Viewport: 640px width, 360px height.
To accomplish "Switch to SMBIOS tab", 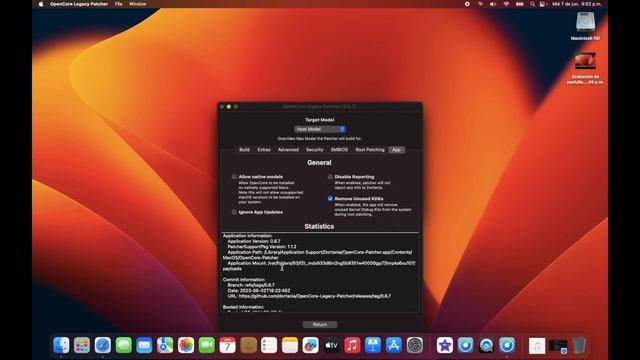I will click(339, 150).
